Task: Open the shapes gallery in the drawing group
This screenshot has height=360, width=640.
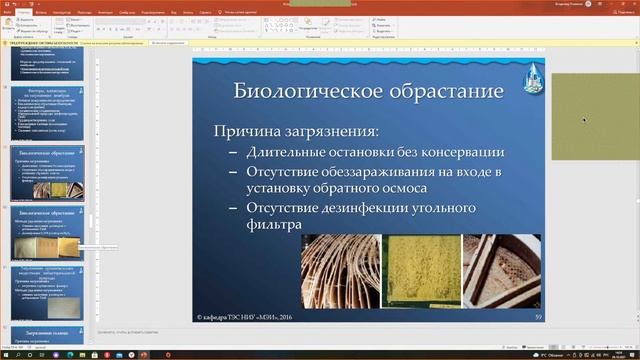Action: pyautogui.click(x=281, y=25)
